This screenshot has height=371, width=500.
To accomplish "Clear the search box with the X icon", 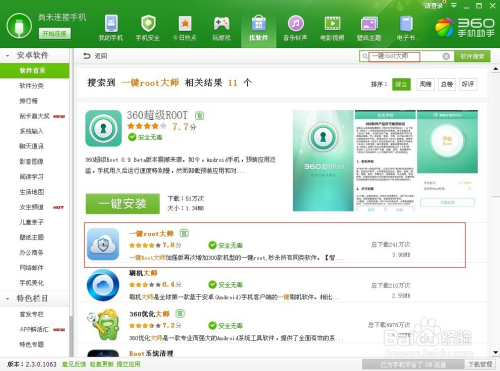I will [x=446, y=56].
